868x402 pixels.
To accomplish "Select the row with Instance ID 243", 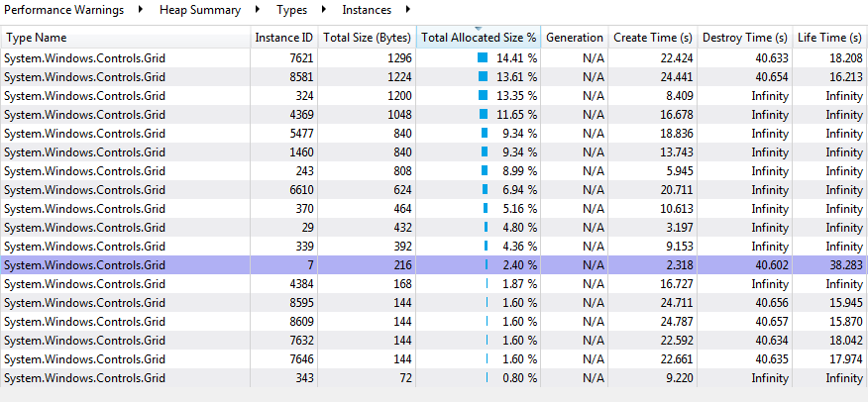I will pos(434,171).
